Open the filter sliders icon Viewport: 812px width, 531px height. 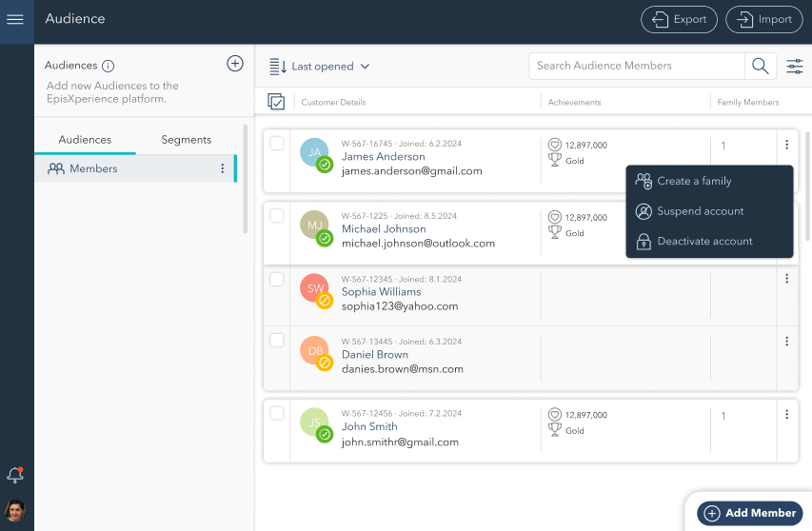pyautogui.click(x=795, y=67)
